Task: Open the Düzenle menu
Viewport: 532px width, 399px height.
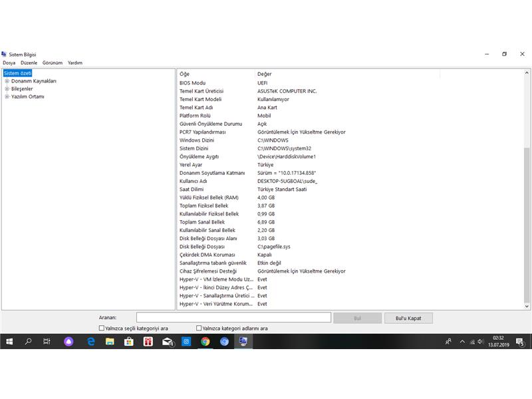Action: tap(29, 63)
